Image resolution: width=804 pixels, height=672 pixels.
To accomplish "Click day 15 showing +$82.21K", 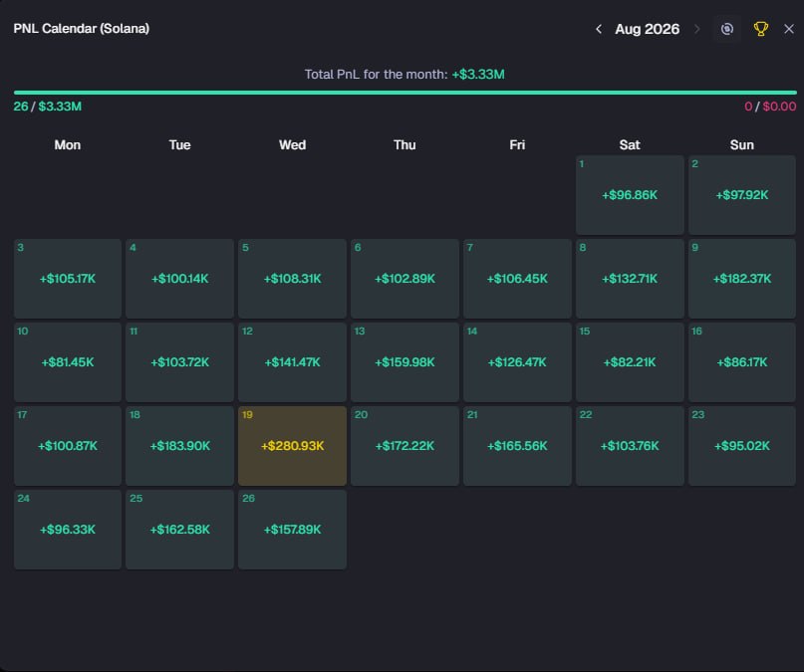I will [x=630, y=362].
